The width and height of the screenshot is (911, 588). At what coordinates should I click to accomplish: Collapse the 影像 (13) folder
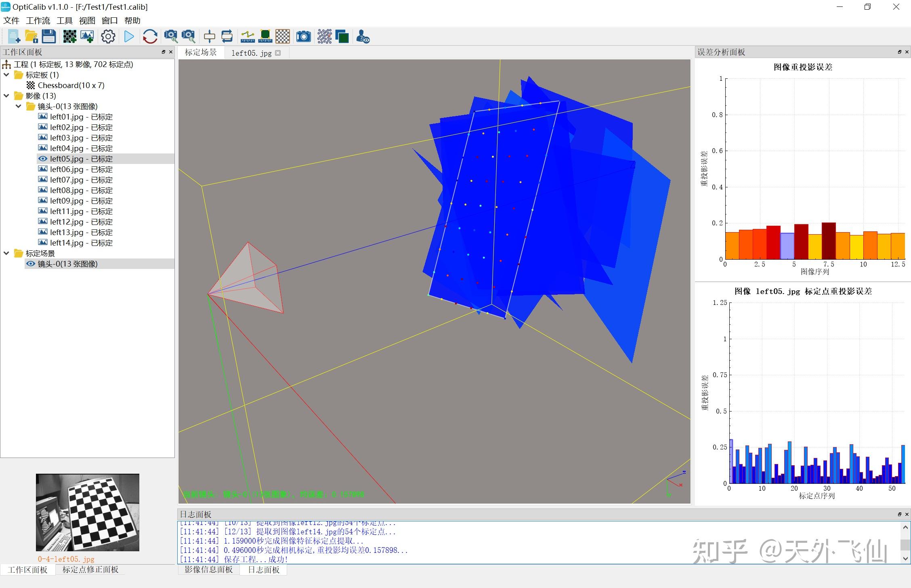6,96
